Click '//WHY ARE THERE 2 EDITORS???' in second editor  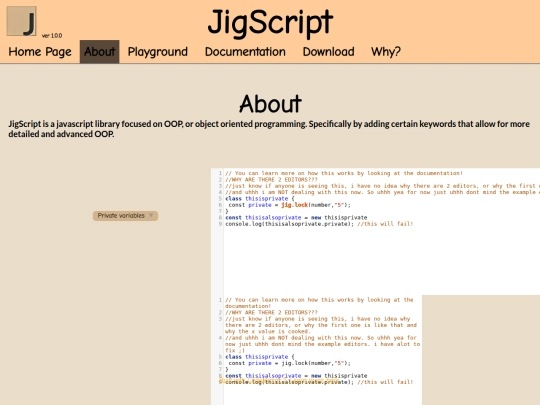[271, 312]
